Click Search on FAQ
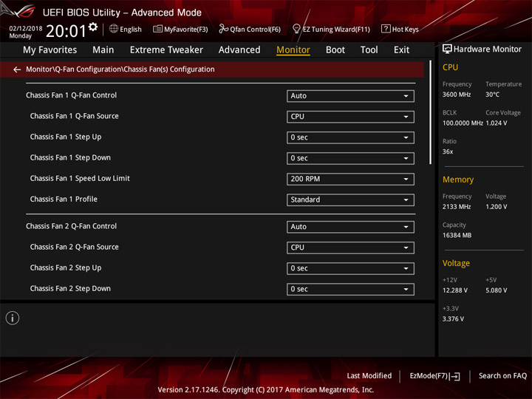The width and height of the screenshot is (532, 399). pyautogui.click(x=502, y=376)
